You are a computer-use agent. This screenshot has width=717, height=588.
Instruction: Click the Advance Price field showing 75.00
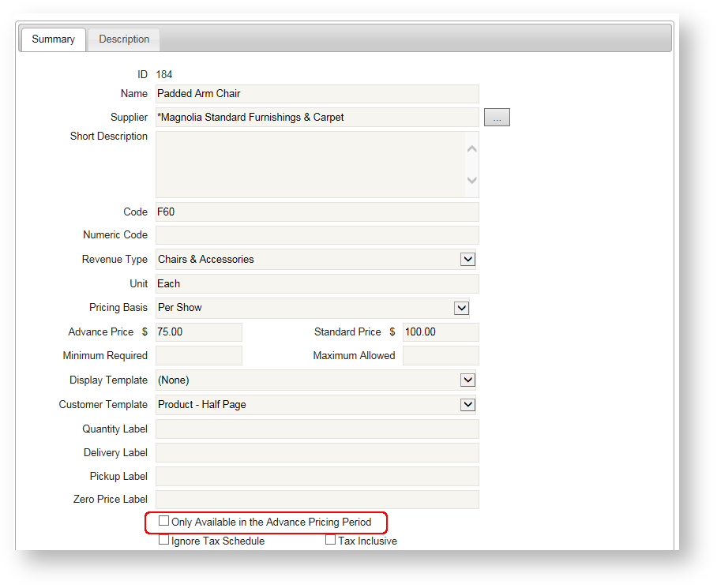click(x=198, y=331)
